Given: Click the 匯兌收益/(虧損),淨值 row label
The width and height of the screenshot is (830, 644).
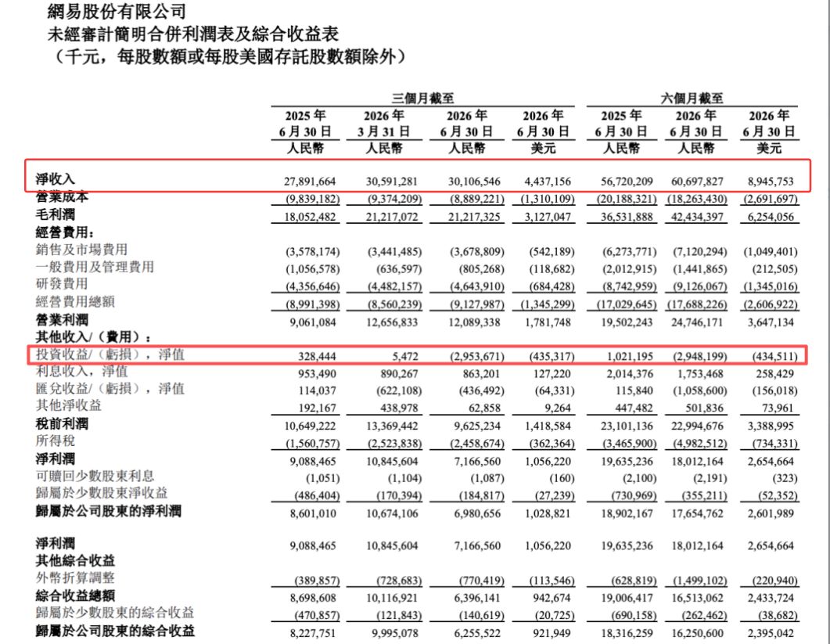Looking at the screenshot, I should (110, 389).
